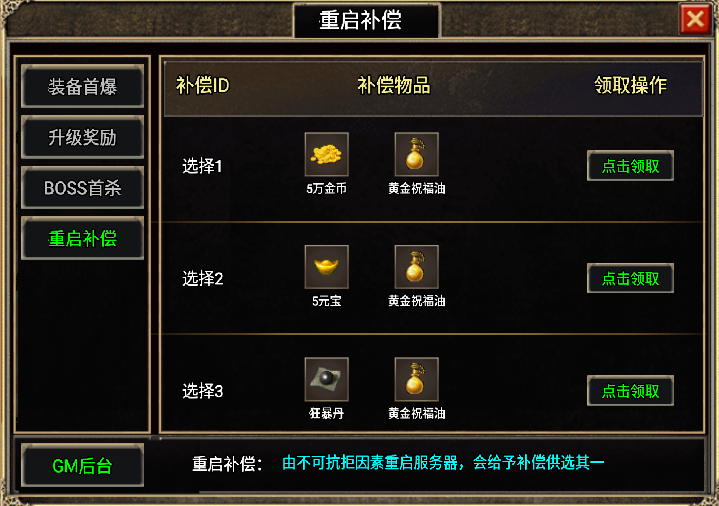Close the 重启补偿 window with red X
The height and width of the screenshot is (506, 719).
[x=695, y=19]
